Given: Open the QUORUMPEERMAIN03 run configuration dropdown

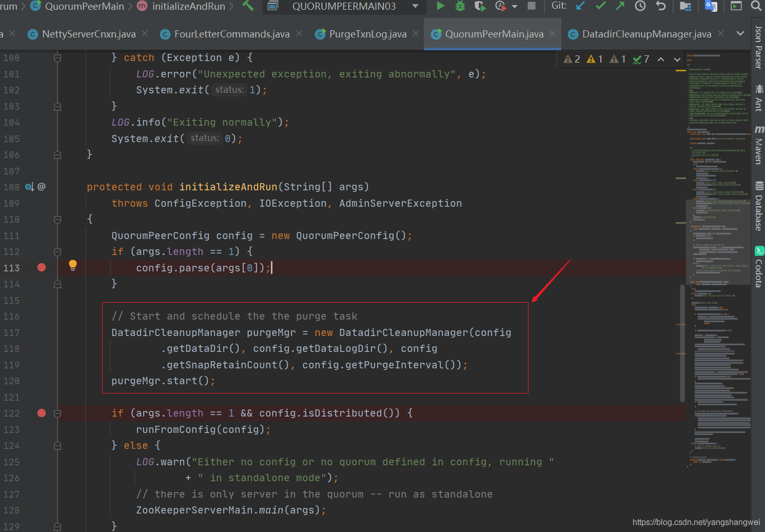Looking at the screenshot, I should (416, 6).
